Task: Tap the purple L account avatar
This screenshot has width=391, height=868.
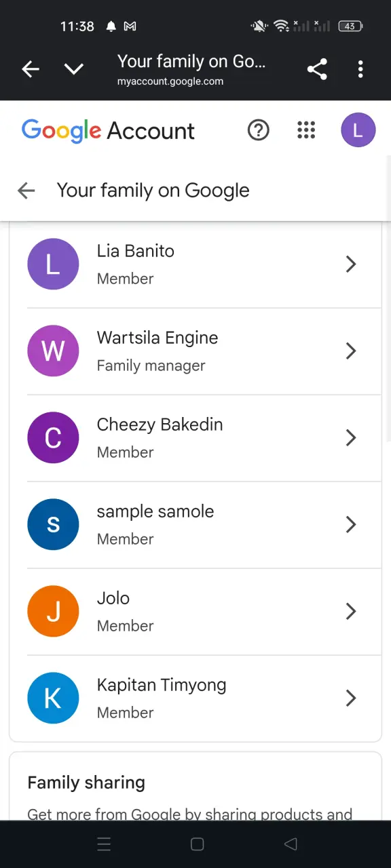Action: [x=358, y=130]
